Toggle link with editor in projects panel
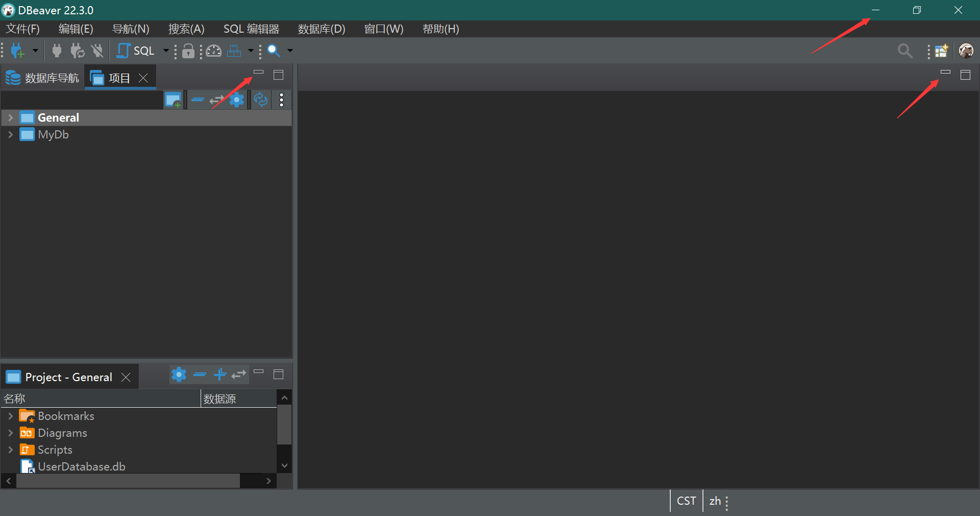The image size is (980, 516). (x=216, y=100)
